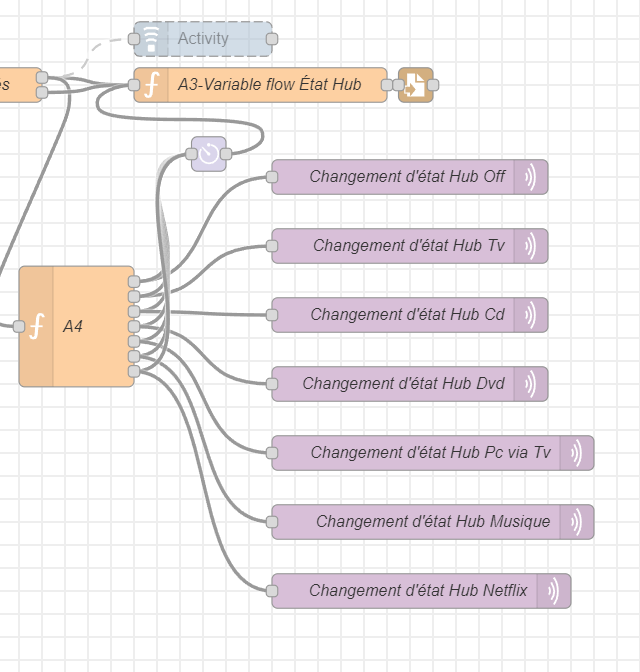Click the last output port of the A4 node
Image resolution: width=640 pixels, height=672 pixels.
coord(134,371)
